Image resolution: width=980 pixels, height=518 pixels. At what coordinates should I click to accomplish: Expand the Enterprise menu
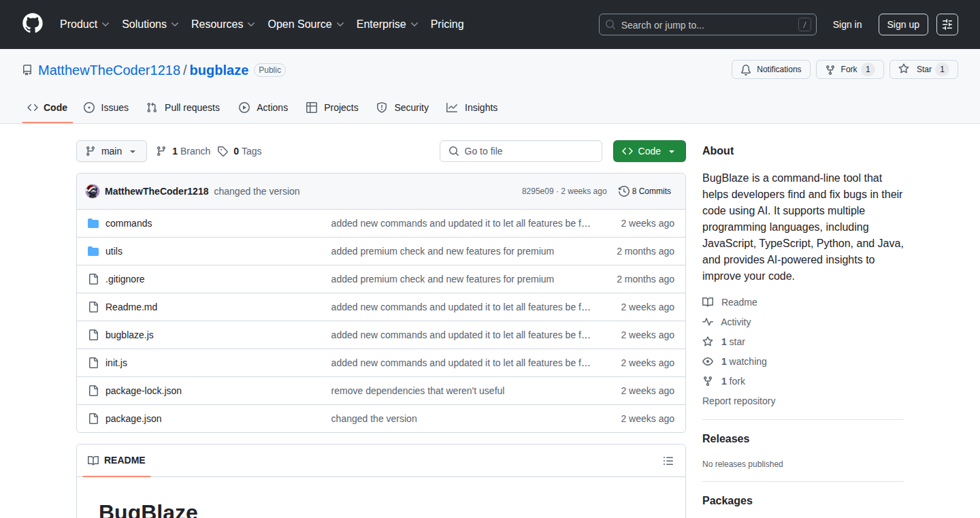[387, 25]
